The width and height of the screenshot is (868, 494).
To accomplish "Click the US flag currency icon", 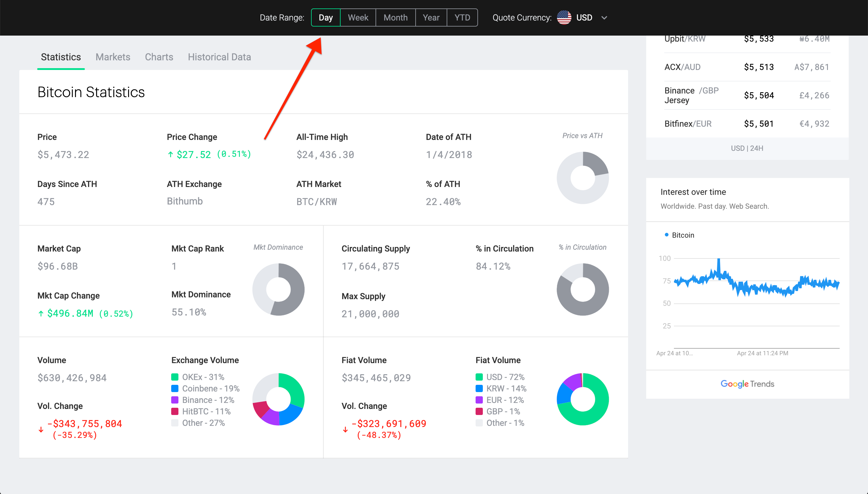I will pyautogui.click(x=564, y=17).
